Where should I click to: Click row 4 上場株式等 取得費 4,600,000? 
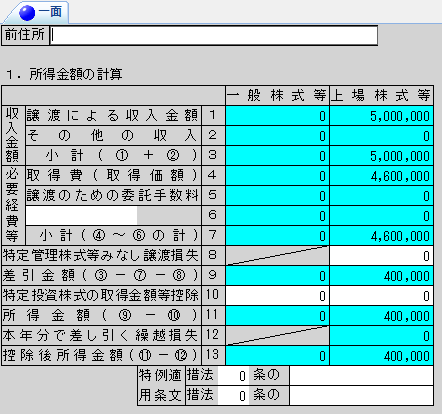381,176
